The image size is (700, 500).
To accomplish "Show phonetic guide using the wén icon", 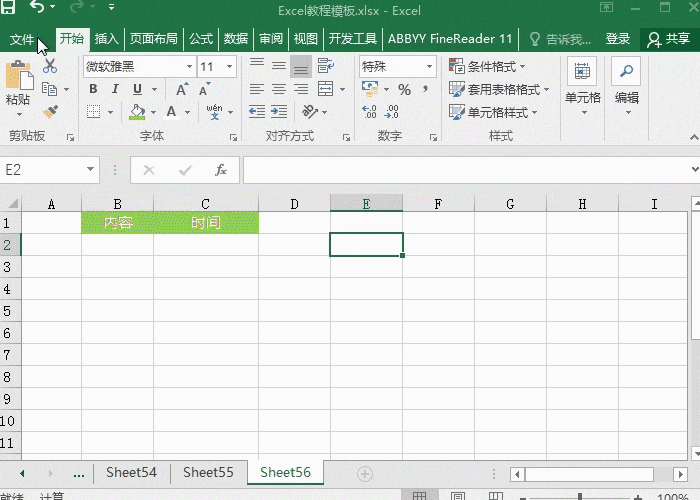I will coord(214,112).
